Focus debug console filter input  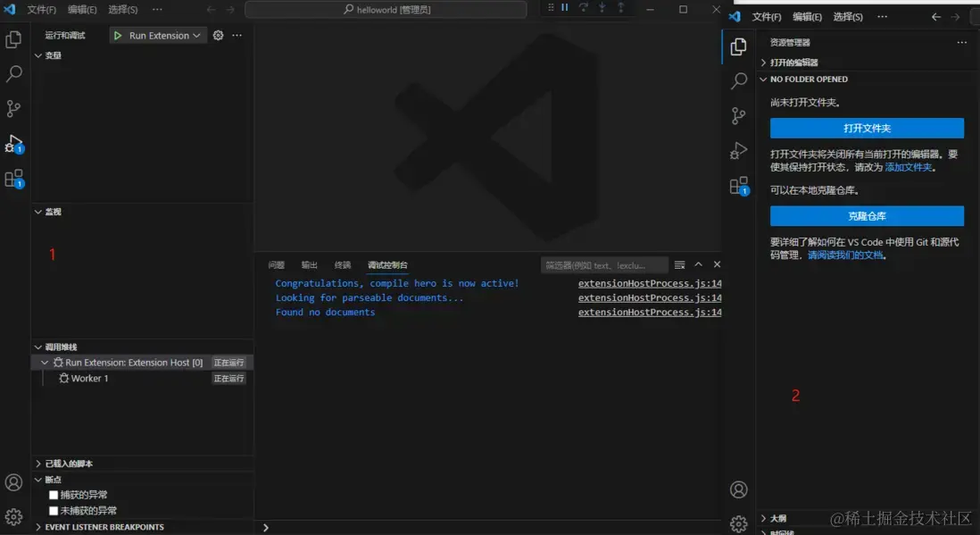pyautogui.click(x=604, y=265)
